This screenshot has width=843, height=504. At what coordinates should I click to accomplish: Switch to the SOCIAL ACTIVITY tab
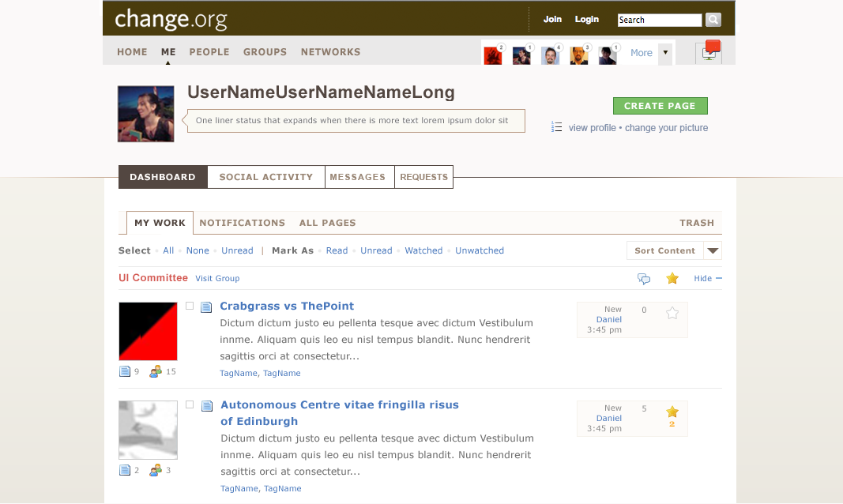click(x=266, y=177)
